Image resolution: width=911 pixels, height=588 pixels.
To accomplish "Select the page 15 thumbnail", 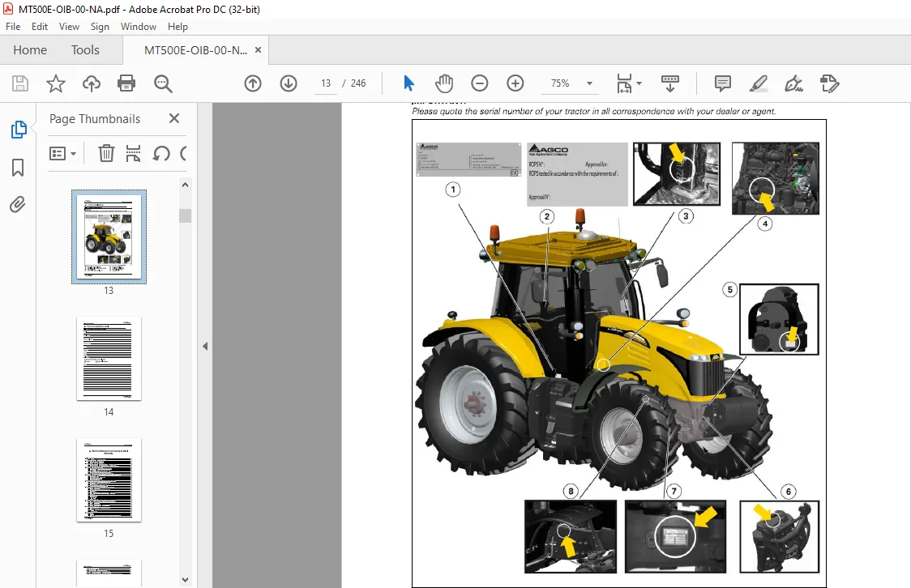I will click(109, 480).
